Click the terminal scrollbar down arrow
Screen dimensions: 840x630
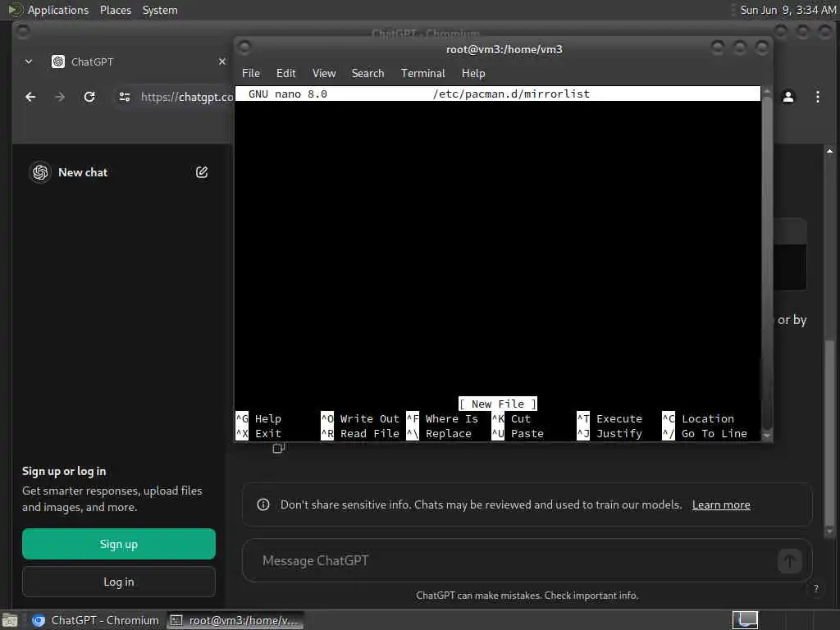(x=767, y=436)
